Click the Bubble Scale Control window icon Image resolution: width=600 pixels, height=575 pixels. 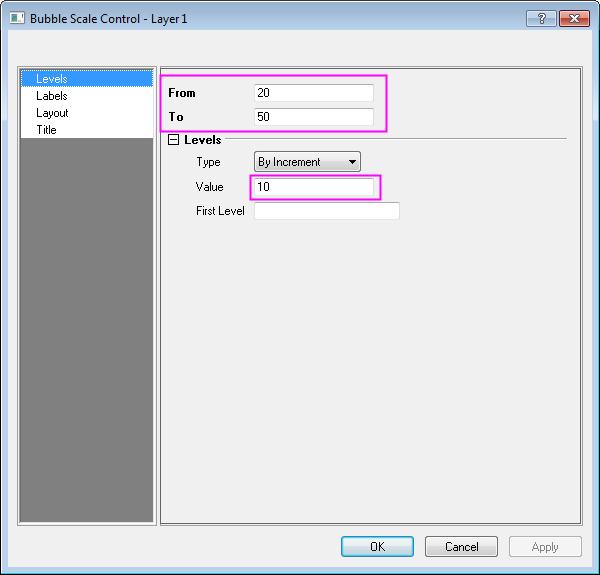16,19
